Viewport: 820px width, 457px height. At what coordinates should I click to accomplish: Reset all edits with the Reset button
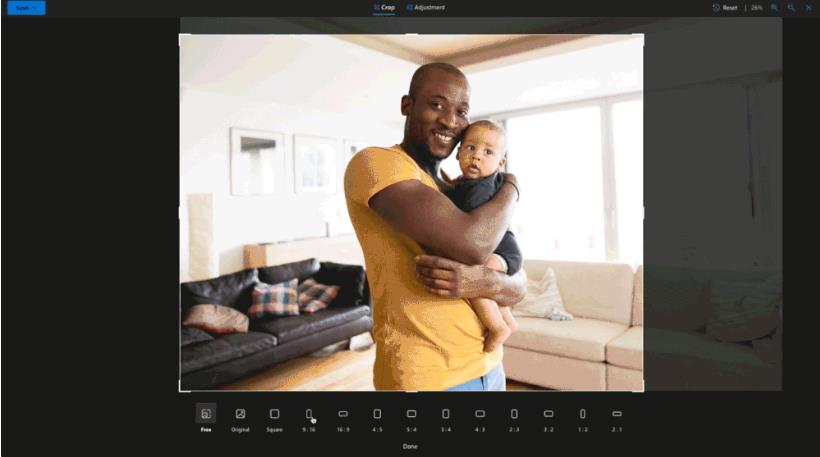pos(725,8)
